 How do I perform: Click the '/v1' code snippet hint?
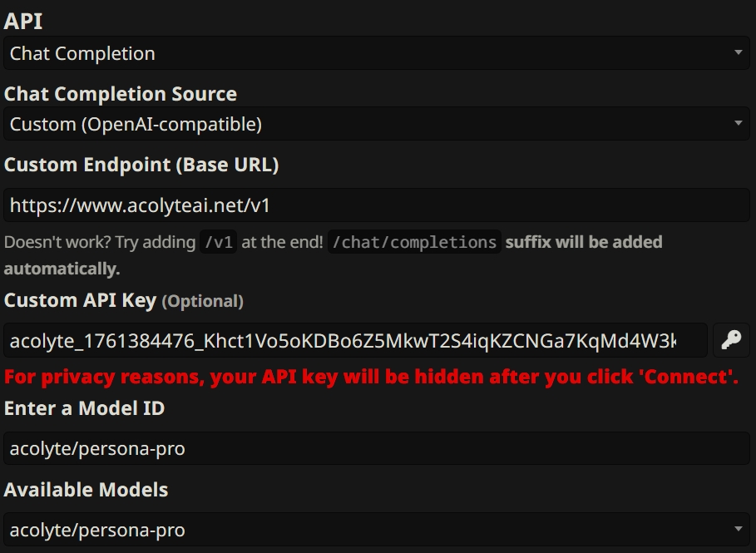click(x=217, y=242)
